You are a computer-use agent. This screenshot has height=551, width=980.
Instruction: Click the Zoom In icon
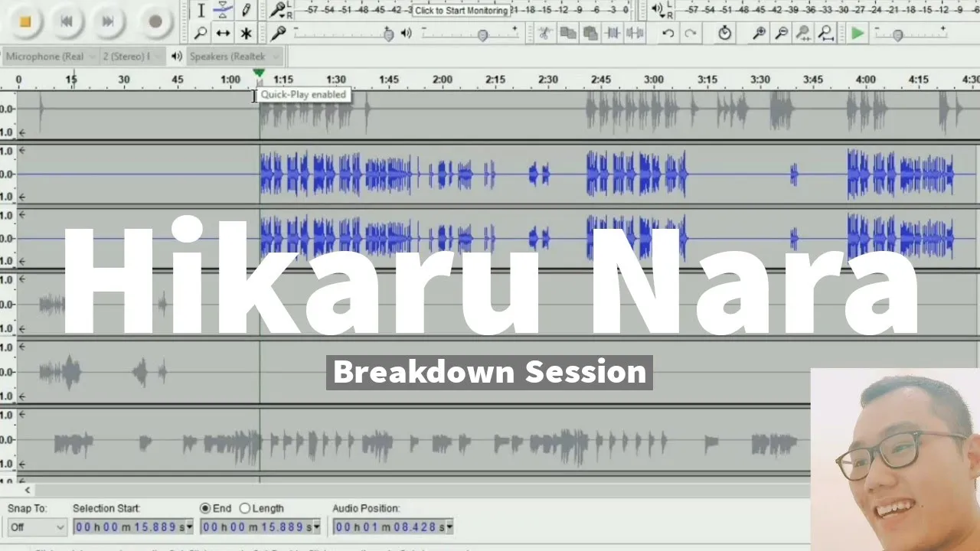pyautogui.click(x=759, y=33)
